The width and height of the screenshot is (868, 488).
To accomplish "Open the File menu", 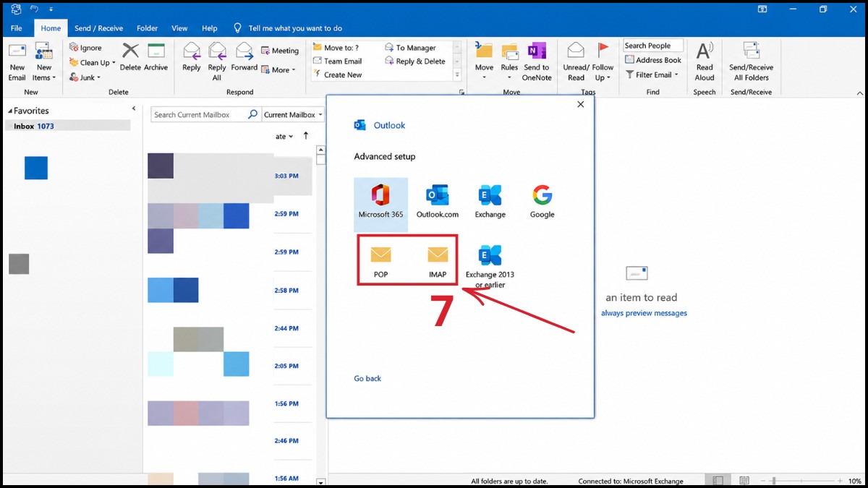I will click(x=16, y=28).
